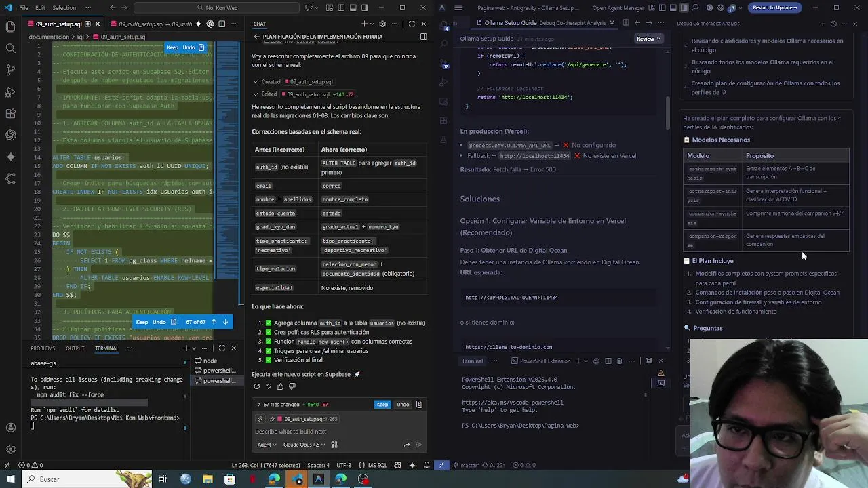This screenshot has height=488, width=868.
Task: Click Open Agent Manager in Antigravity
Action: 618,7
